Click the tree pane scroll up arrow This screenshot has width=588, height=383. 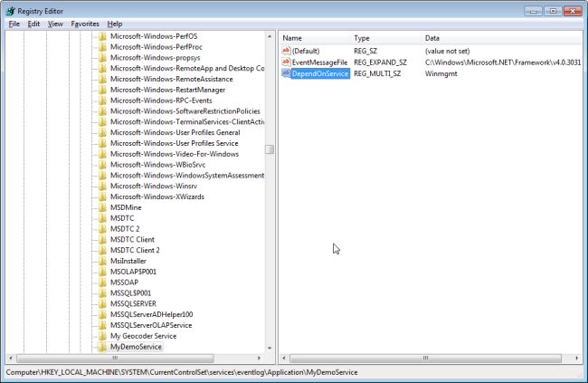(x=270, y=36)
